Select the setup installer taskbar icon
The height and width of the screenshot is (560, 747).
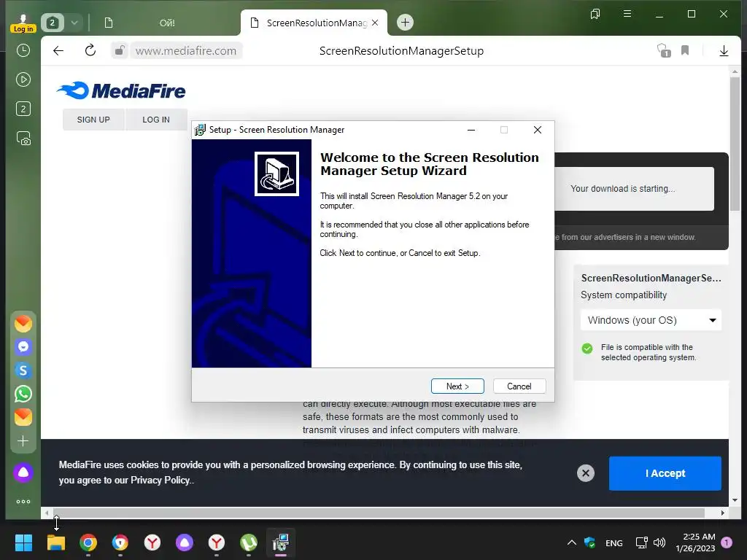coord(281,542)
